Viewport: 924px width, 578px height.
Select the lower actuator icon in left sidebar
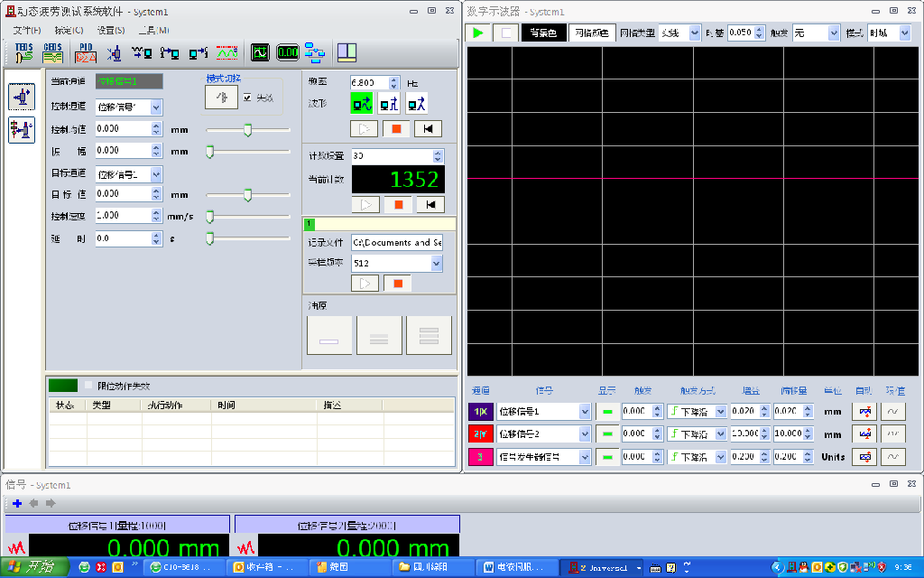point(22,130)
